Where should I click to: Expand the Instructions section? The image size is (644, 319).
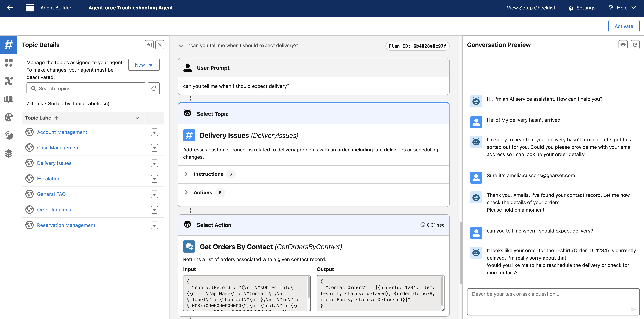coord(186,174)
